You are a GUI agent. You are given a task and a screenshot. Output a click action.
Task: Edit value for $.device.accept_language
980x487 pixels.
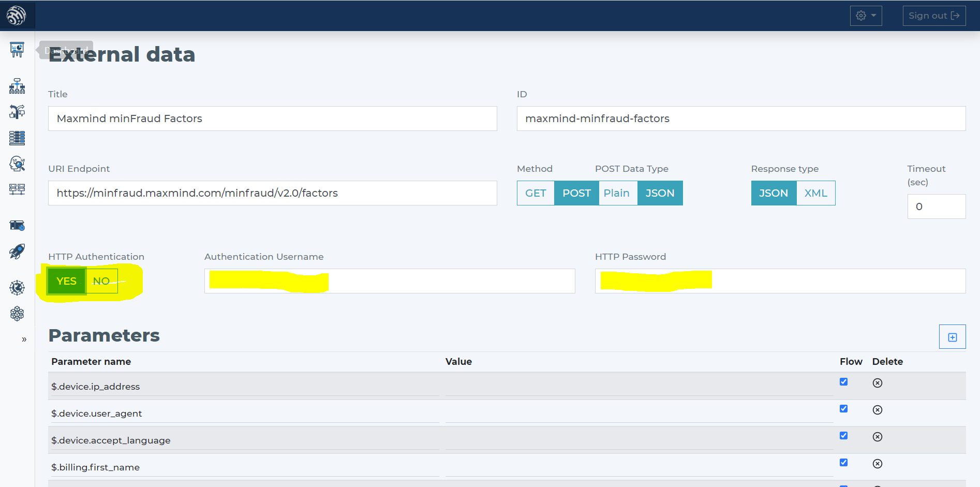pyautogui.click(x=639, y=440)
